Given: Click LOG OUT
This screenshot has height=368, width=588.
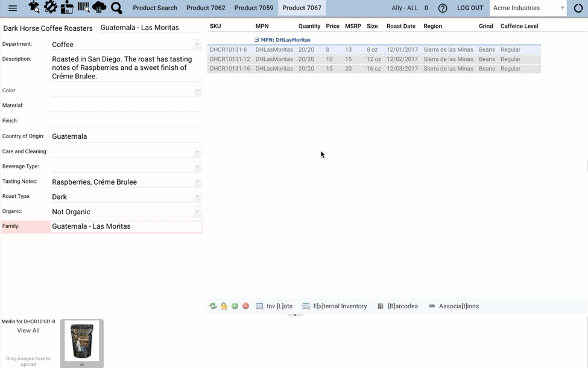Looking at the screenshot, I should [470, 8].
